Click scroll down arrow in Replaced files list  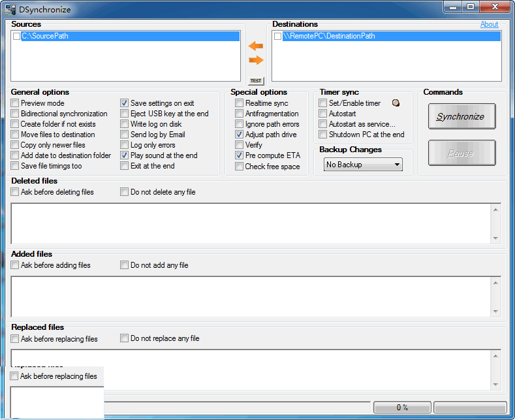pyautogui.click(x=495, y=385)
